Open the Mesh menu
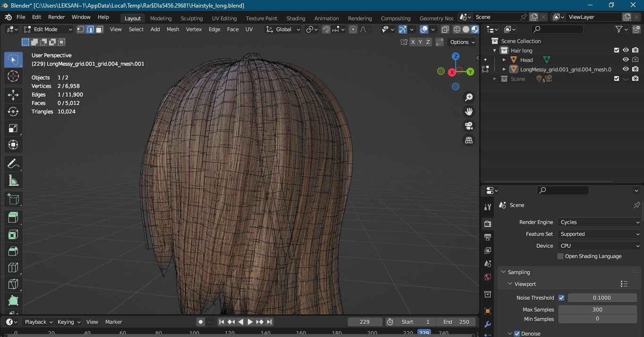 (x=173, y=29)
